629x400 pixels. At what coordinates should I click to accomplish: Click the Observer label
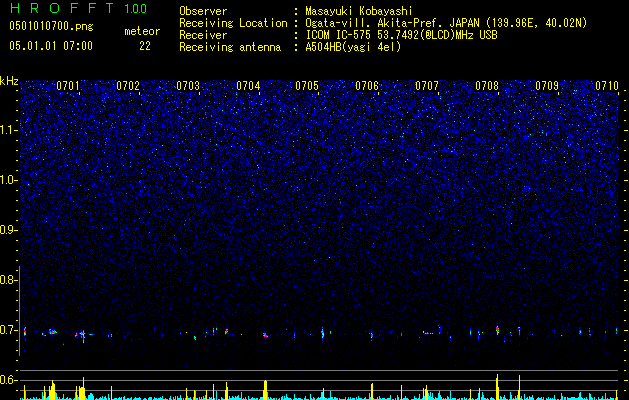click(x=203, y=11)
